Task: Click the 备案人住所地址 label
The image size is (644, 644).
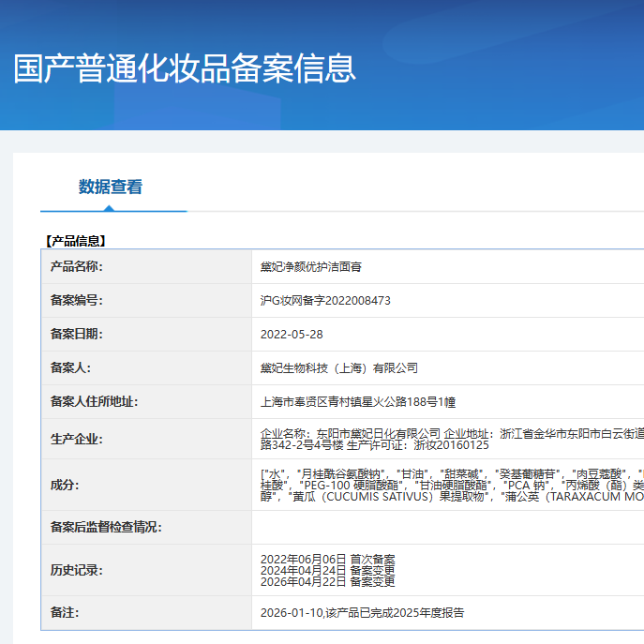Action: click(94, 401)
